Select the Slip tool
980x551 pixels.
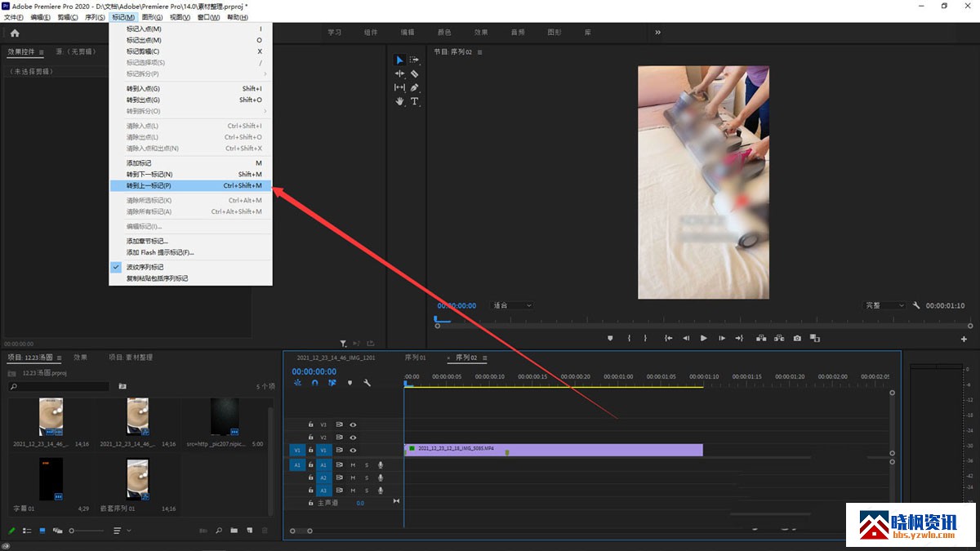[399, 87]
